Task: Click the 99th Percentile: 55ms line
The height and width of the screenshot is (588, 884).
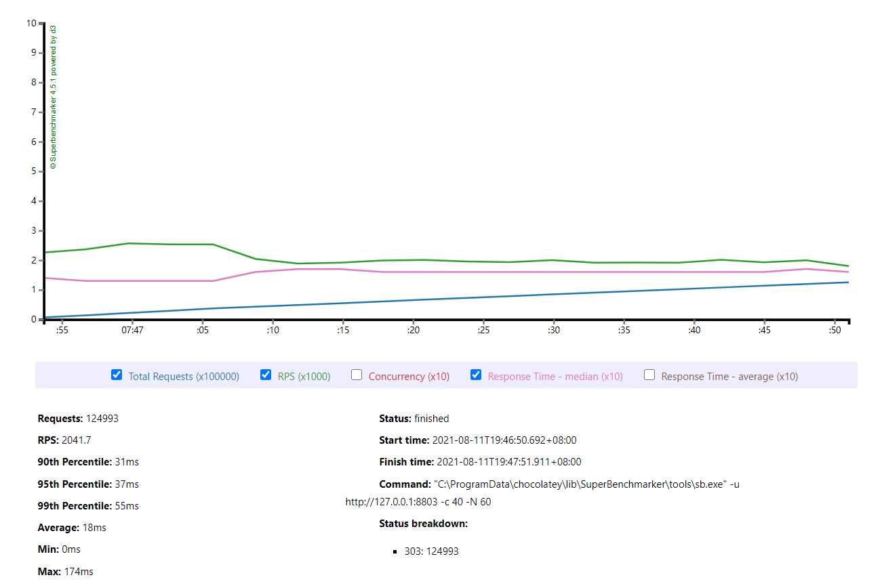Action: 88,506
